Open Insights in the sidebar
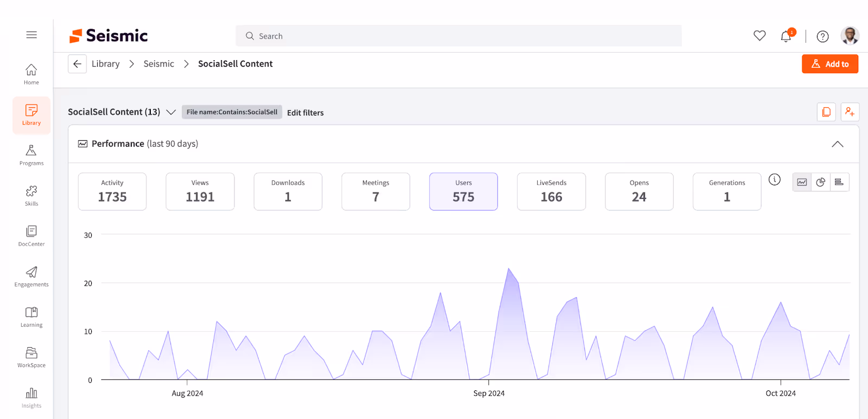 (31, 398)
